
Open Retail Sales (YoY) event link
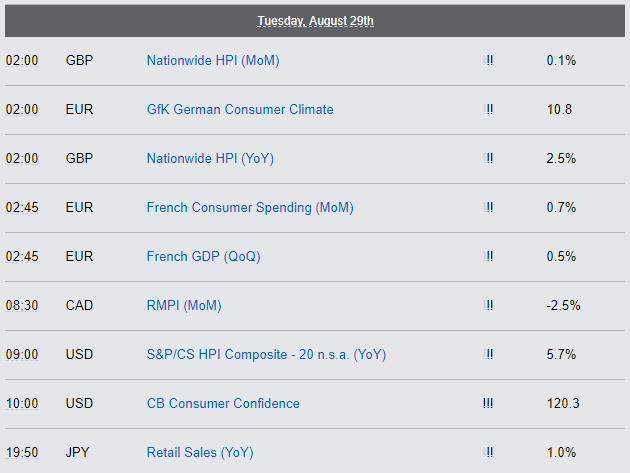(x=200, y=453)
